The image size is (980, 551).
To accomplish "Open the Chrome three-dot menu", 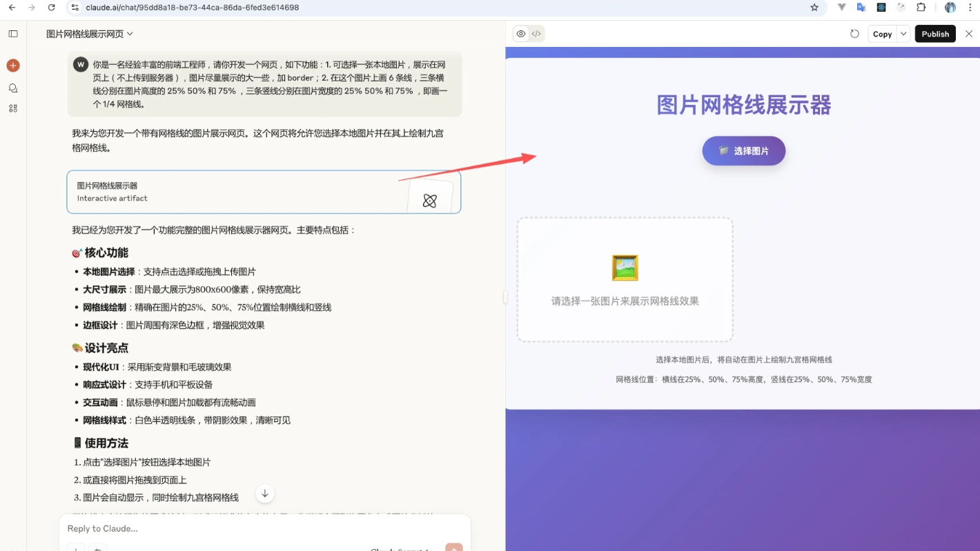I will coord(970,8).
